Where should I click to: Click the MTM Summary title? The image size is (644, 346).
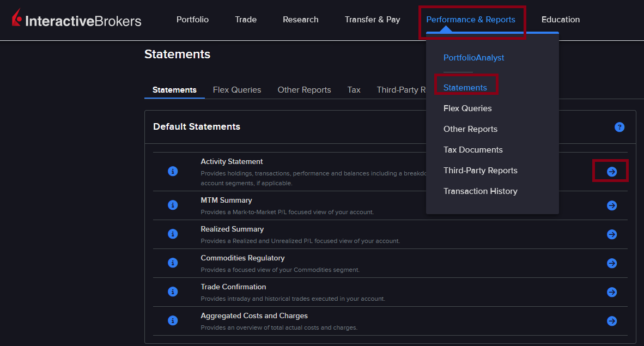click(x=226, y=200)
